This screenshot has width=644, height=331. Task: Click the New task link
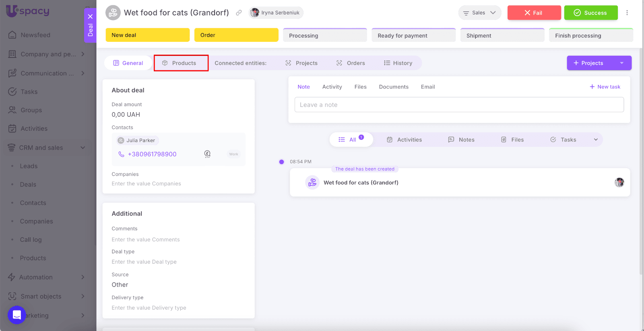[605, 87]
